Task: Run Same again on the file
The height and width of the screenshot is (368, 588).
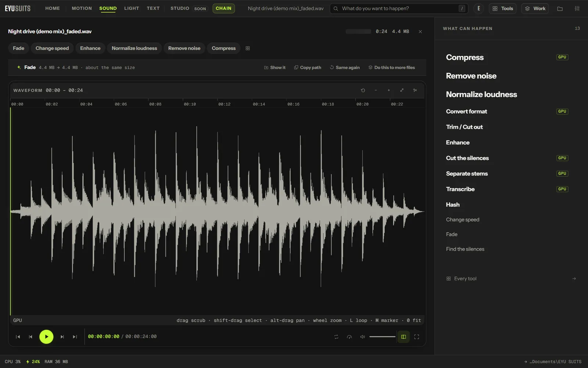Action: click(x=345, y=68)
